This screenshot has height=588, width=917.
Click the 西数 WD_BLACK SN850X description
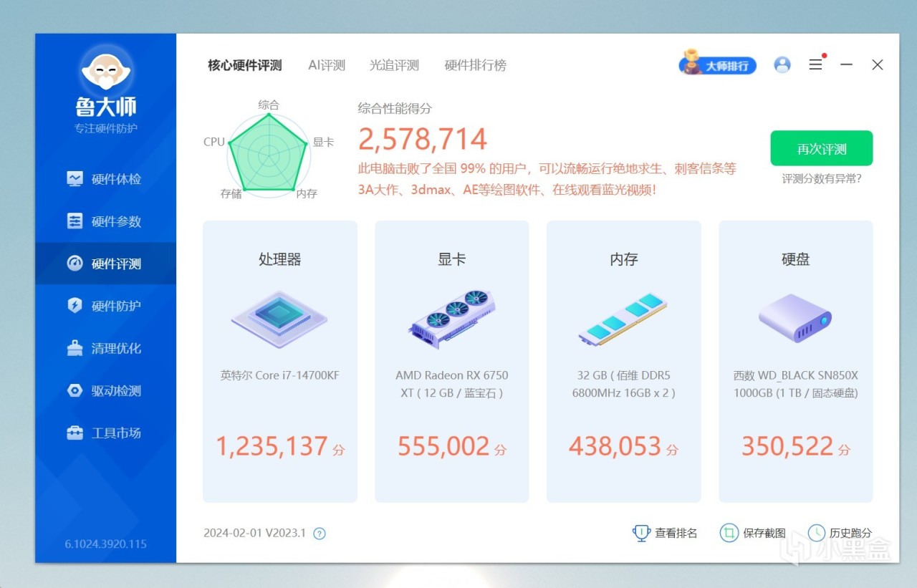(x=796, y=384)
